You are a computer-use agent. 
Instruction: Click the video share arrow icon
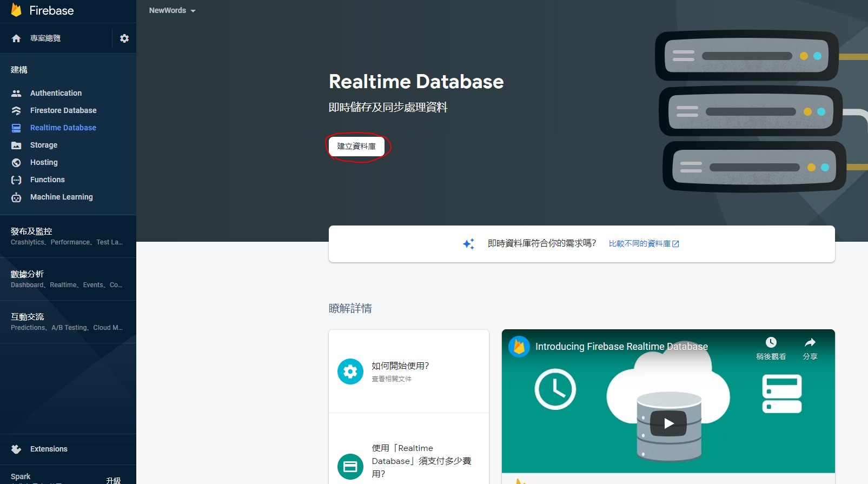pos(810,342)
